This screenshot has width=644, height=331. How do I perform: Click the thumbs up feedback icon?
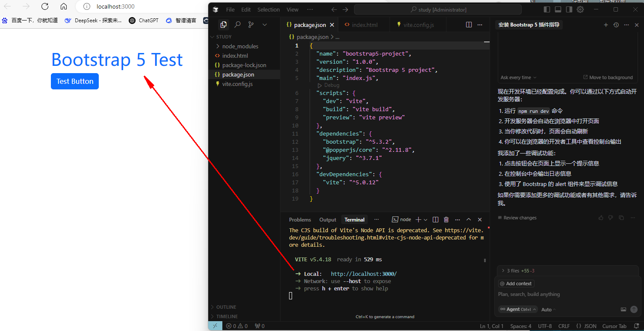[x=601, y=218]
